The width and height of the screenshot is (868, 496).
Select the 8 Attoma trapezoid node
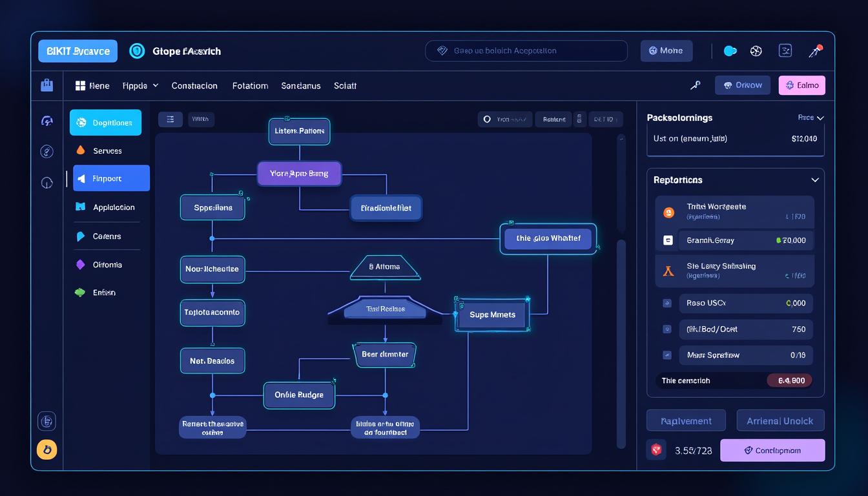(385, 267)
